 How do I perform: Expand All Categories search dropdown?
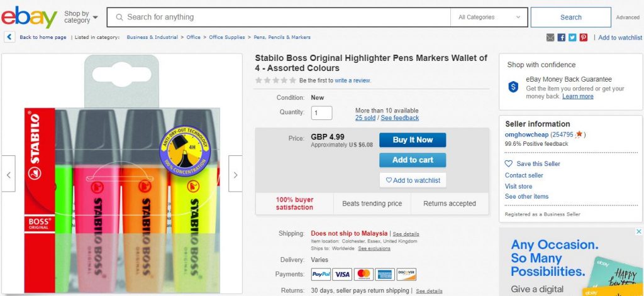[x=489, y=17]
